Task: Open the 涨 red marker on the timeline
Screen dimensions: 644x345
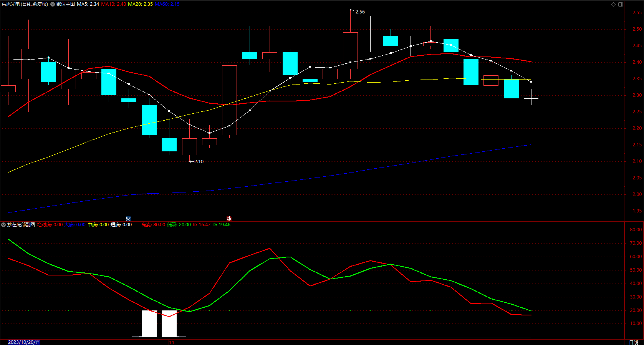Action: pos(229,218)
